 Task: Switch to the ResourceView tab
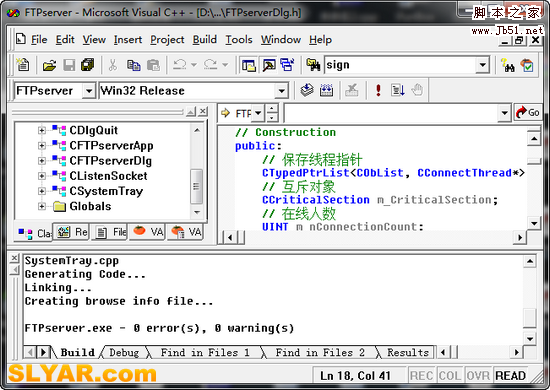coord(72,232)
